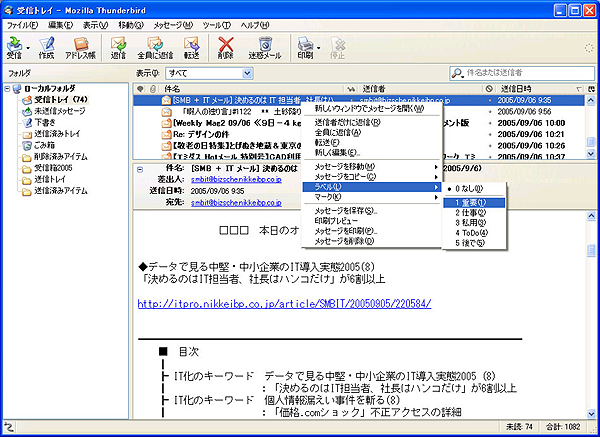Click the 削除 delete icon
The height and width of the screenshot is (437, 600).
[x=225, y=47]
